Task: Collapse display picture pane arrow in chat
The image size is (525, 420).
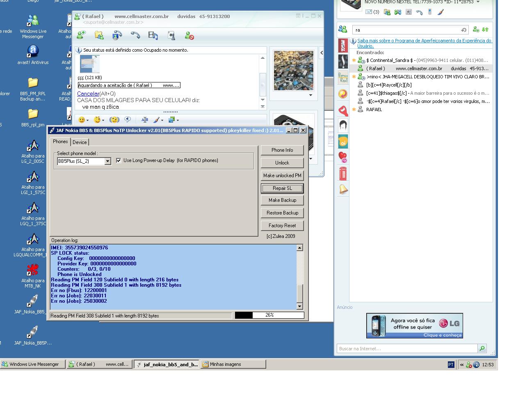Action: click(x=322, y=52)
